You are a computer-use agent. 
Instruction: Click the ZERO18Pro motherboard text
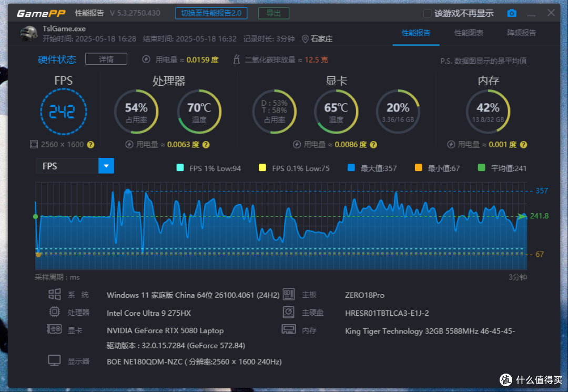pos(364,295)
